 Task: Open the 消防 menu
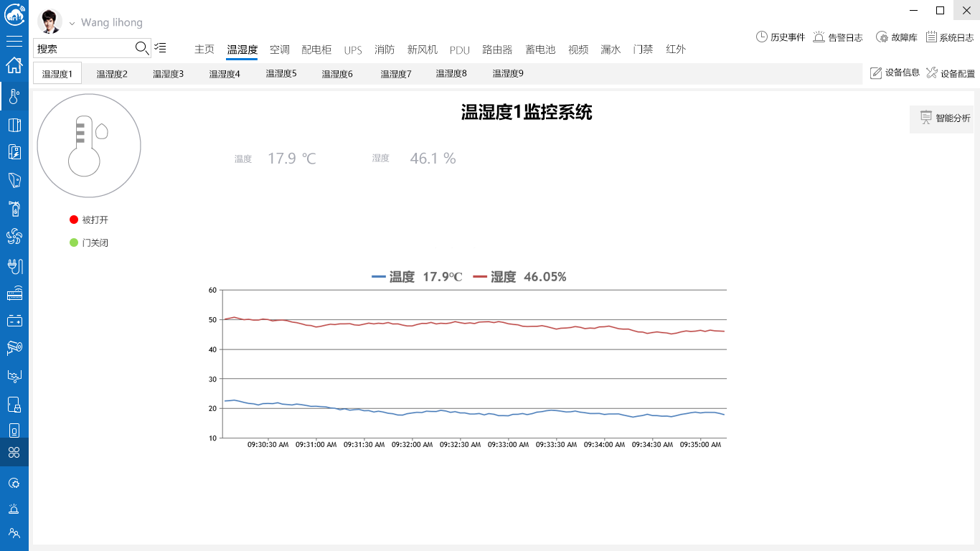pos(385,50)
